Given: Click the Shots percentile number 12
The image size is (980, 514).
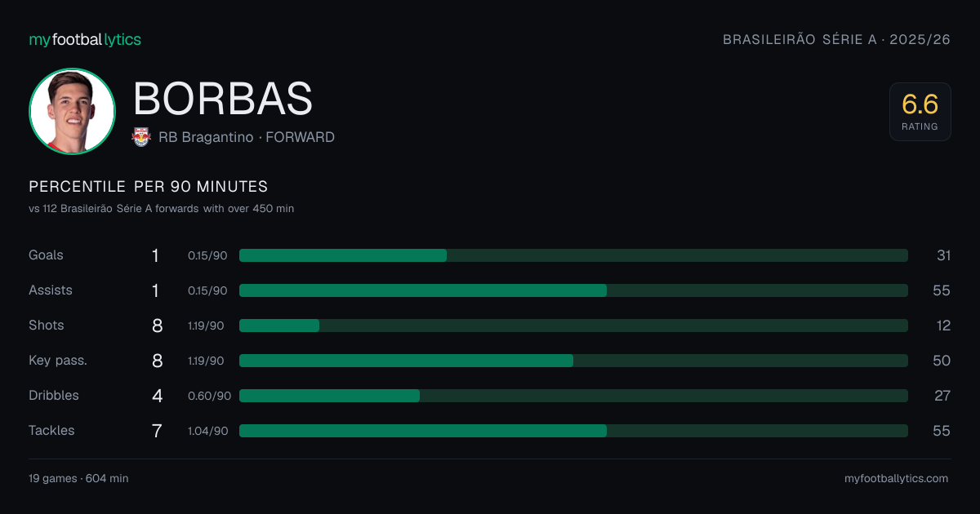Looking at the screenshot, I should click(943, 326).
